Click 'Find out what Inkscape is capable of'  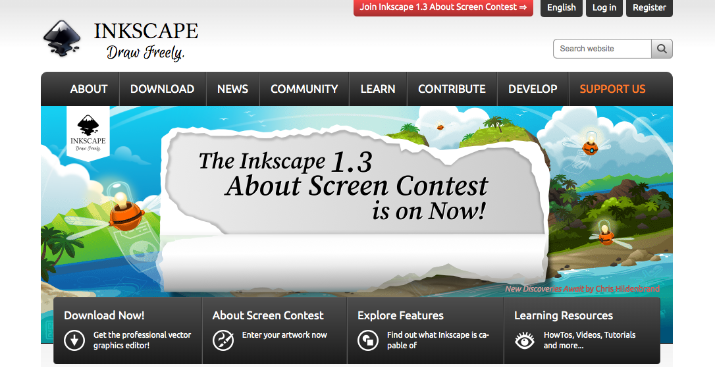click(x=438, y=340)
